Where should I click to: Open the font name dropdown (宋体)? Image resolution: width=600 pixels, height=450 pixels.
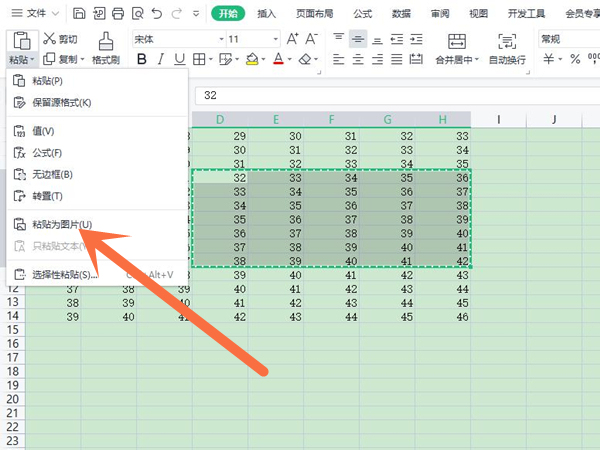point(172,39)
